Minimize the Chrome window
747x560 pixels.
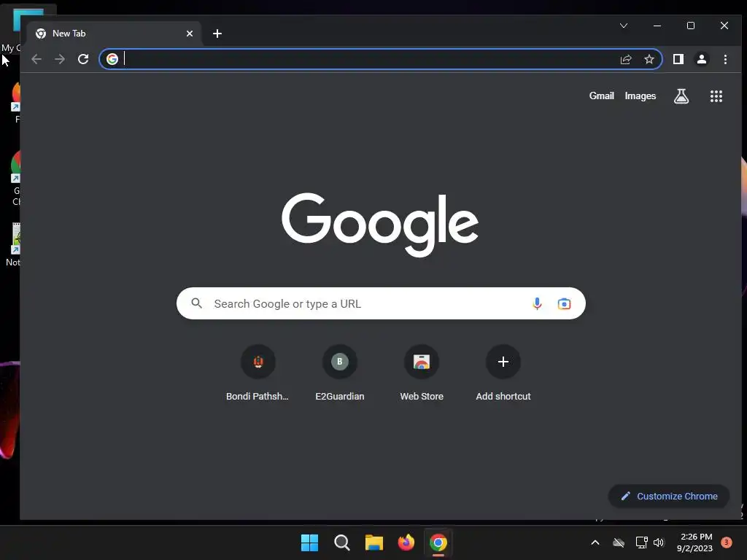(x=657, y=26)
